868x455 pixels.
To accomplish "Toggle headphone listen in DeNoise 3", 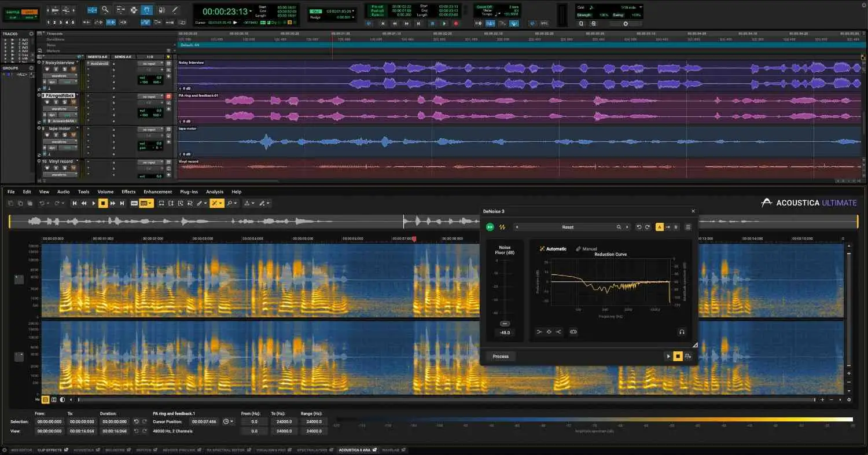I will [x=682, y=332].
